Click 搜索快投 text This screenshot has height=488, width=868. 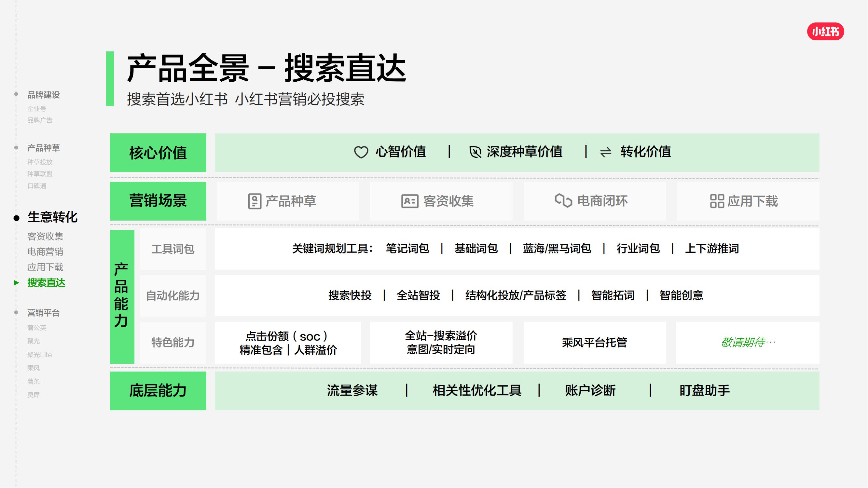(x=350, y=296)
